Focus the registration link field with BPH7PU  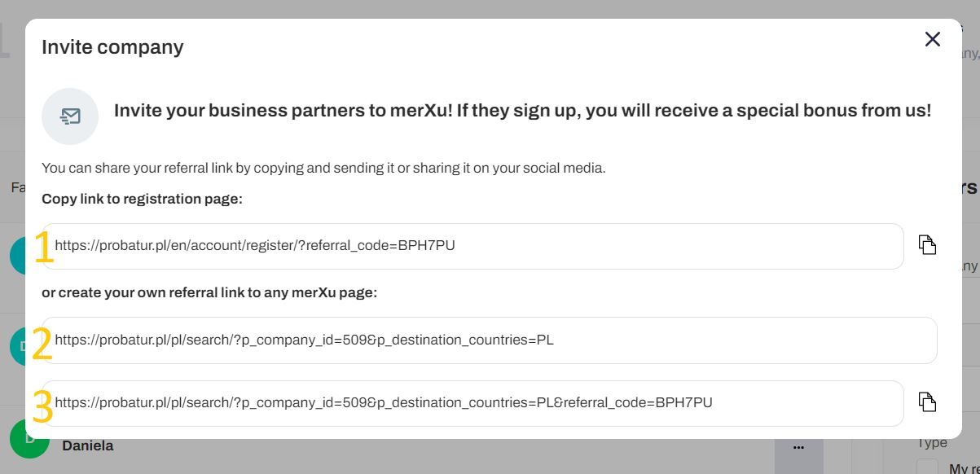click(472, 246)
